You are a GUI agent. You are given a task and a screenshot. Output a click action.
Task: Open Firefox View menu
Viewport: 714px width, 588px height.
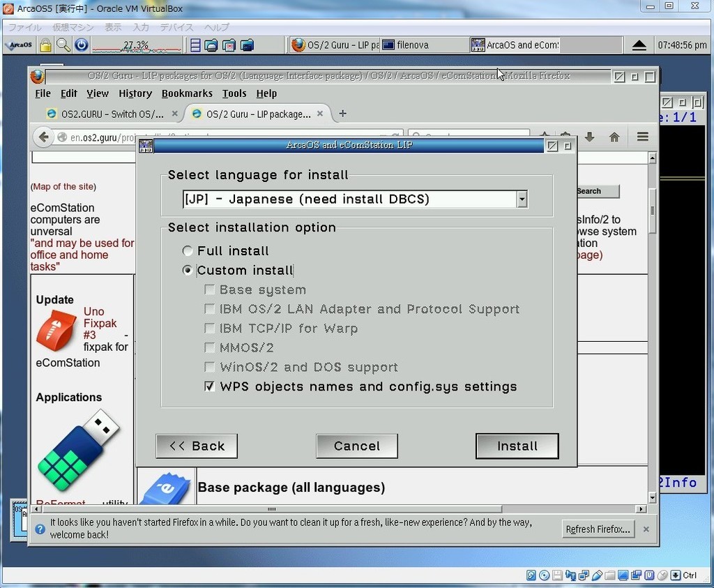click(x=98, y=93)
